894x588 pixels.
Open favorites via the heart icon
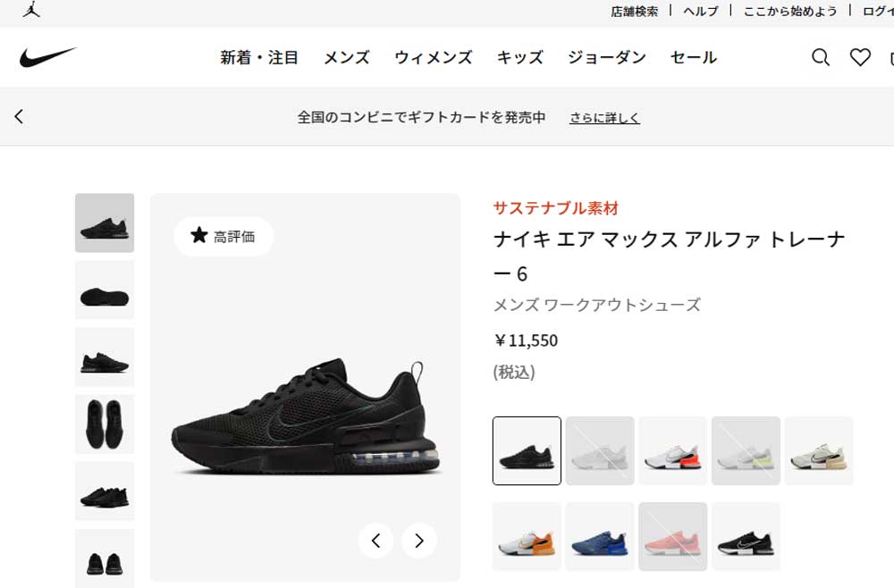tap(860, 57)
